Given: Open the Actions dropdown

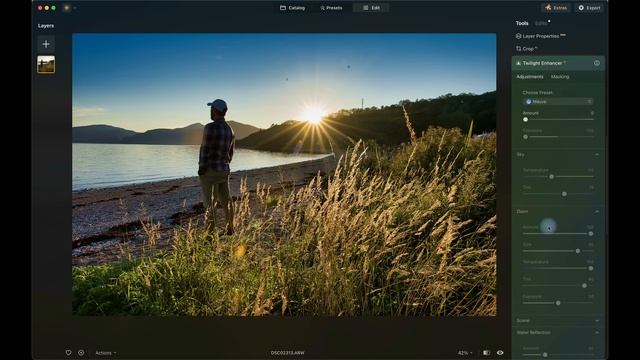Looking at the screenshot, I should pos(106,353).
